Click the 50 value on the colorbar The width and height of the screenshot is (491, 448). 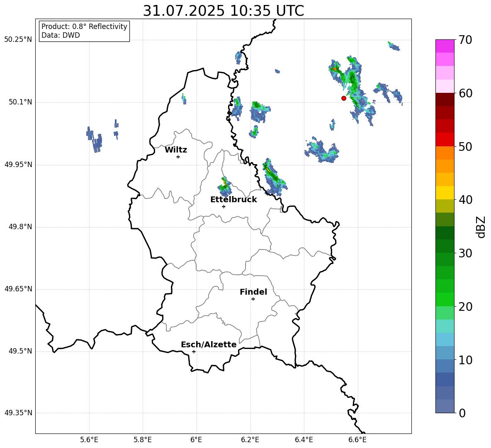pos(465,146)
